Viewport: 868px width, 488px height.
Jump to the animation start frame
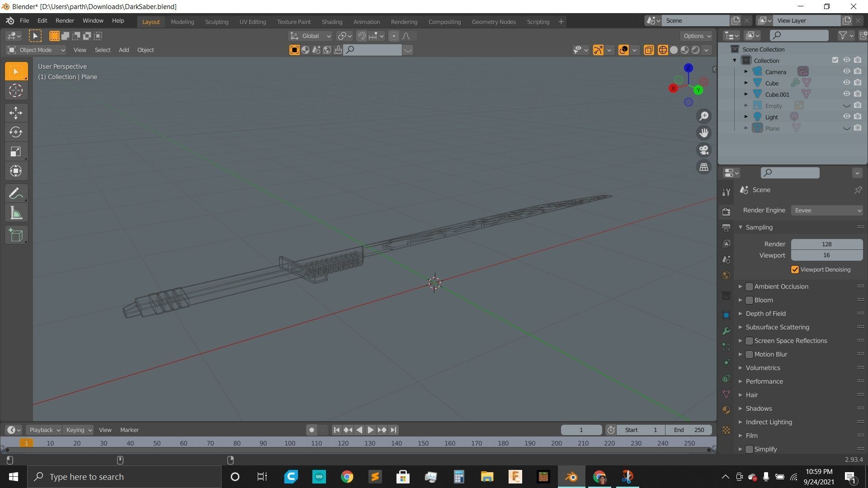click(x=336, y=430)
